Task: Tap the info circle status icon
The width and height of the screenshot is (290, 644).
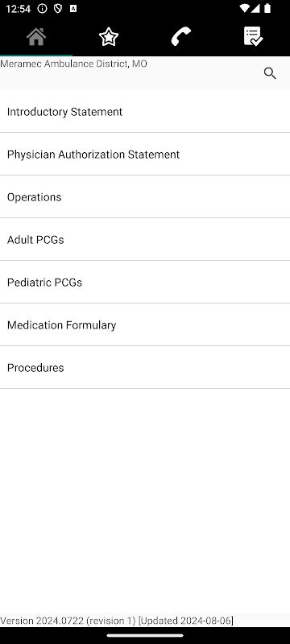Action: tap(43, 9)
